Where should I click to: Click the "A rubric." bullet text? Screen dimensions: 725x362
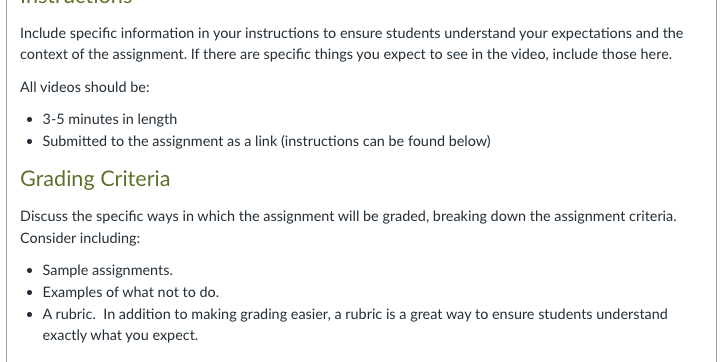(x=69, y=314)
